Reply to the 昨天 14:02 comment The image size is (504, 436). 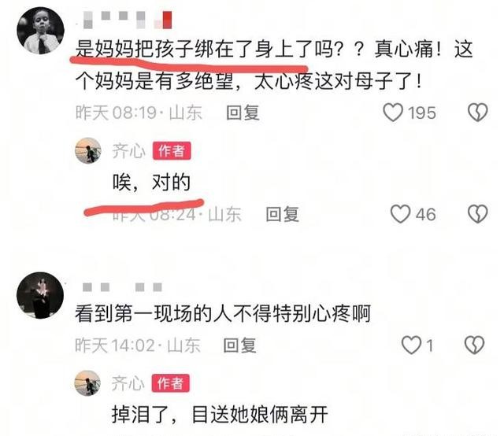pyautogui.click(x=239, y=345)
